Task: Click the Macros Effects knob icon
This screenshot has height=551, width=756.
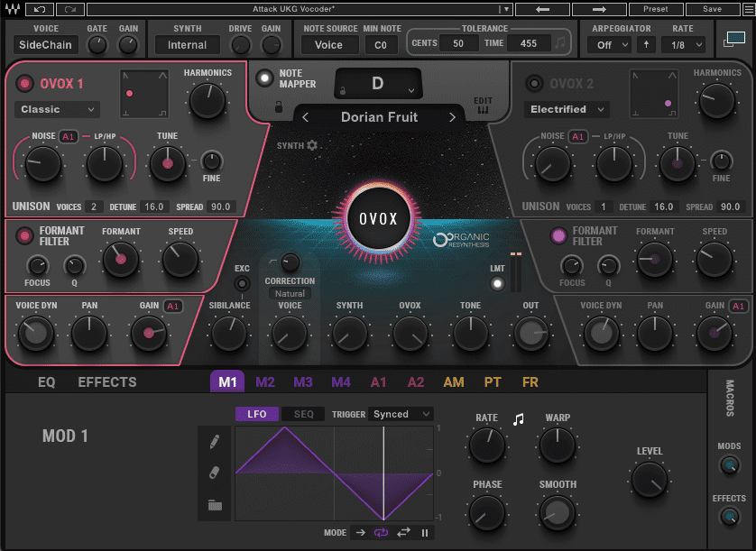Action: coord(729,517)
